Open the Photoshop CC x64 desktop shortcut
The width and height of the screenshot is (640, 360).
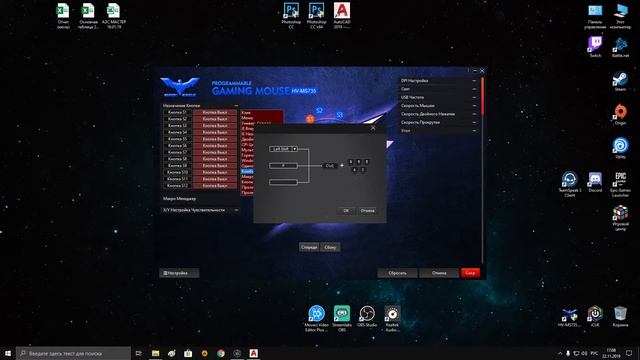point(316,16)
